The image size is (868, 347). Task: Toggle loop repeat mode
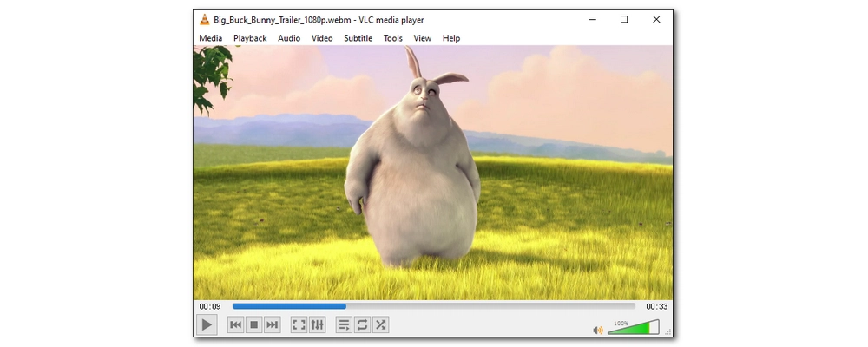click(x=362, y=324)
